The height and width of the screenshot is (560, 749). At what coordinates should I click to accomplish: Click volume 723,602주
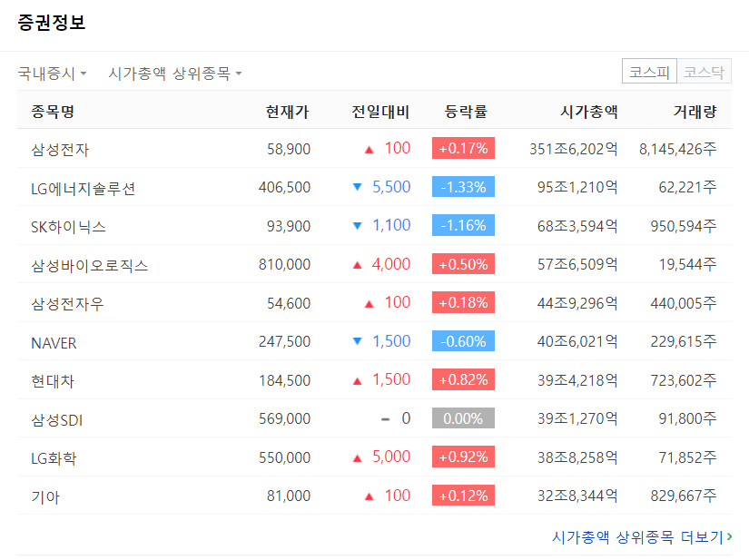click(x=684, y=380)
